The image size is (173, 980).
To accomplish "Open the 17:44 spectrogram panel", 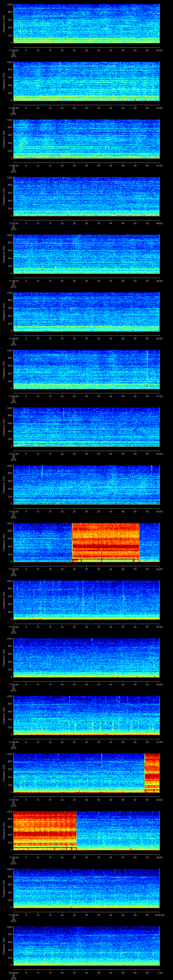I will (86, 24).
